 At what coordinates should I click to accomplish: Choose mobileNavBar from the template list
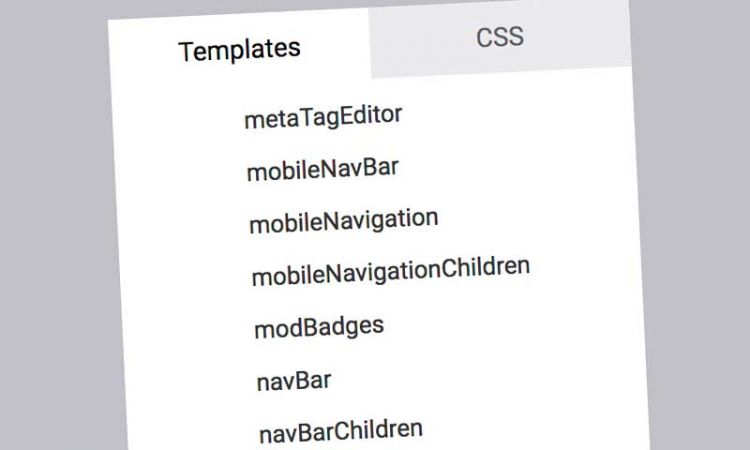click(x=323, y=168)
